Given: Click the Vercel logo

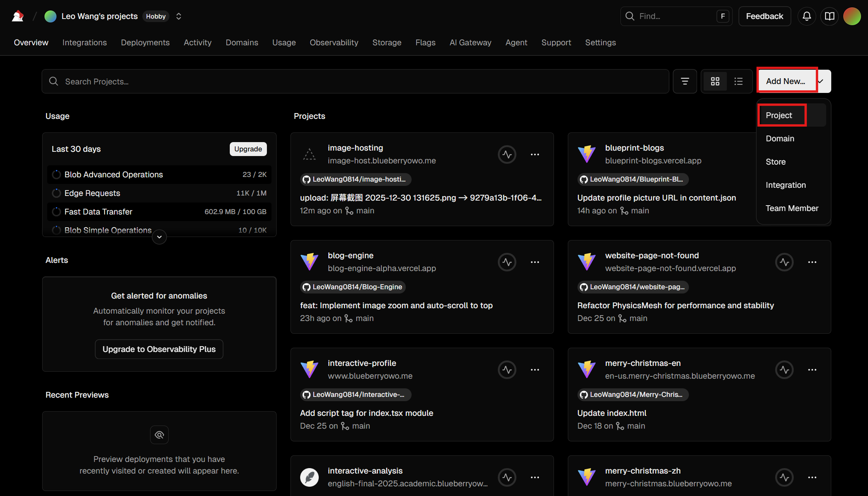Looking at the screenshot, I should (17, 16).
